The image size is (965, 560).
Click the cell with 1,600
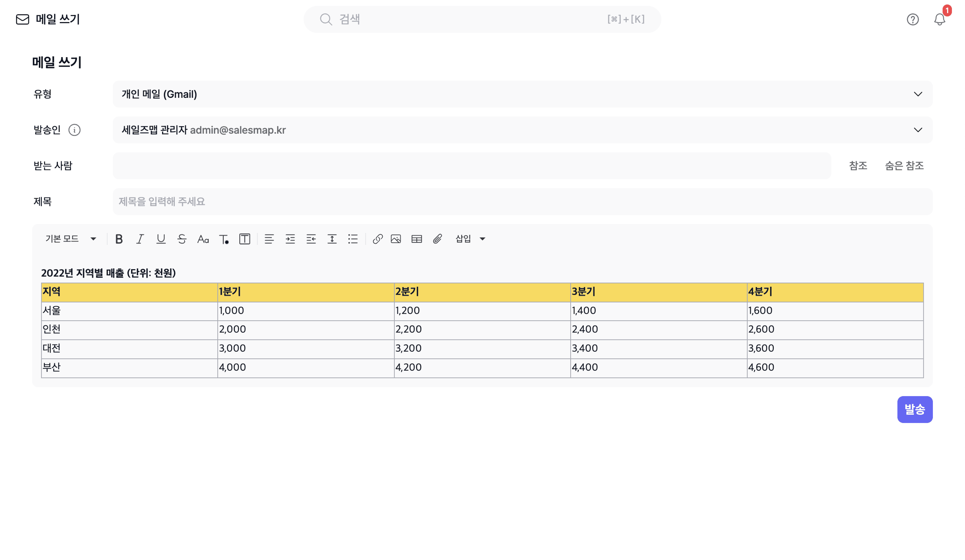(x=835, y=311)
